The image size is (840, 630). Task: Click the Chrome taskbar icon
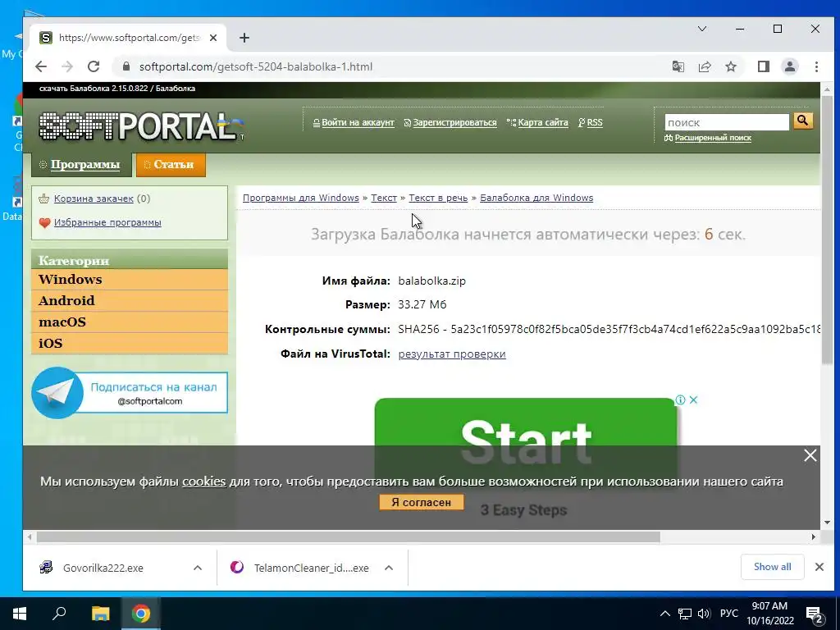141,614
